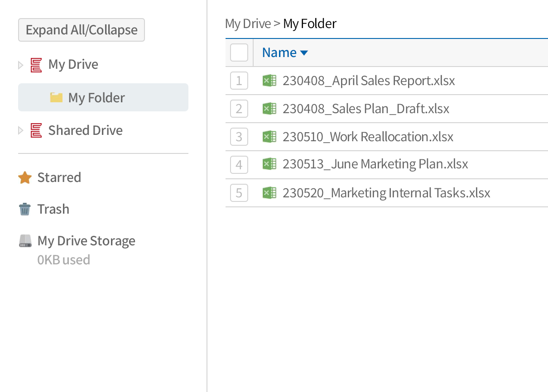Screen dimensions: 548x392
Task: Click the Starred star icon
Action: [x=25, y=178]
